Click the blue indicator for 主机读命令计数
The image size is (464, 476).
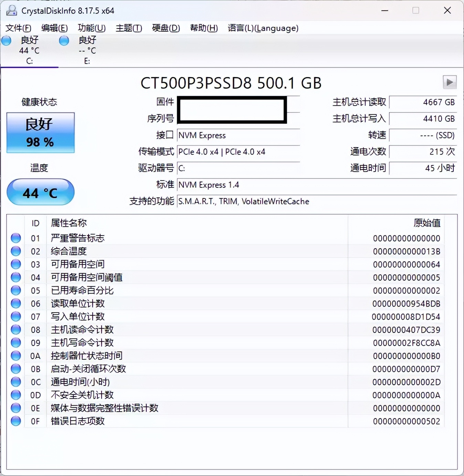point(15,329)
